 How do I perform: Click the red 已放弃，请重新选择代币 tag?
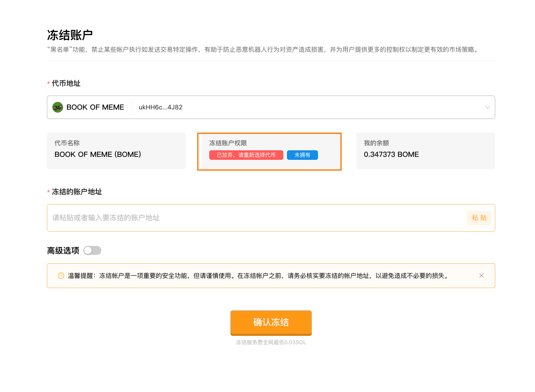[x=246, y=155]
